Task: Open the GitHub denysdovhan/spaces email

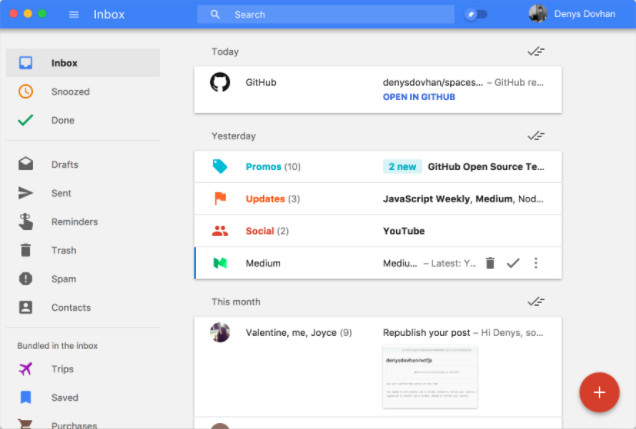Action: (x=378, y=90)
